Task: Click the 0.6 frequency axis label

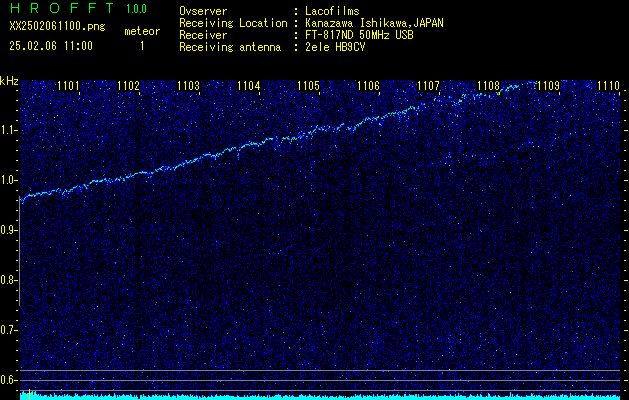Action: pyautogui.click(x=9, y=380)
